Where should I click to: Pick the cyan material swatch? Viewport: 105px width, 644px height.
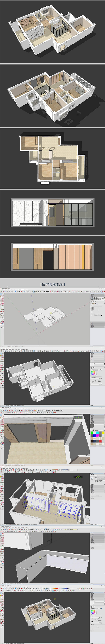coord(97,433)
